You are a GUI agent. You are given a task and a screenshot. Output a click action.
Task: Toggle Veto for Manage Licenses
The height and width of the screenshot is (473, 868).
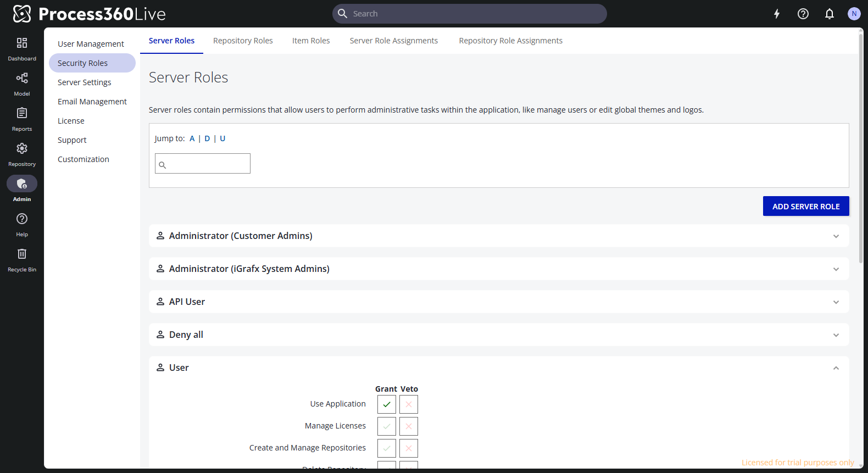pos(409,426)
